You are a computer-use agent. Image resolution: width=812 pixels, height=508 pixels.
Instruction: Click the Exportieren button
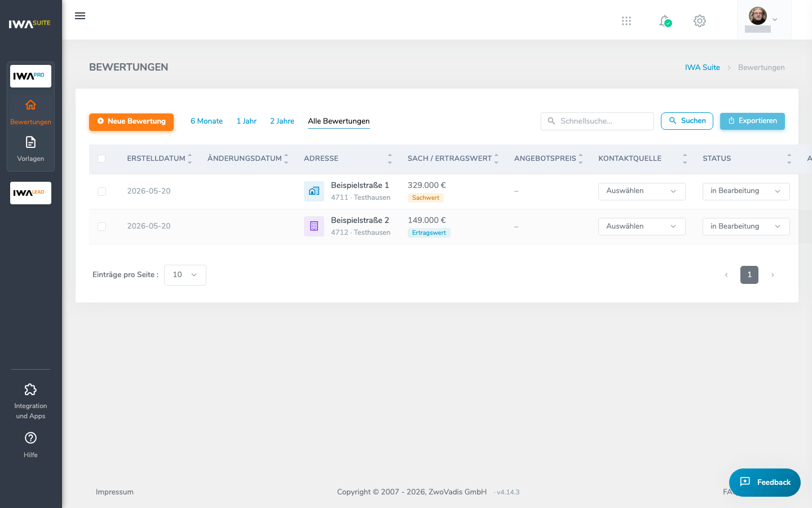(752, 121)
